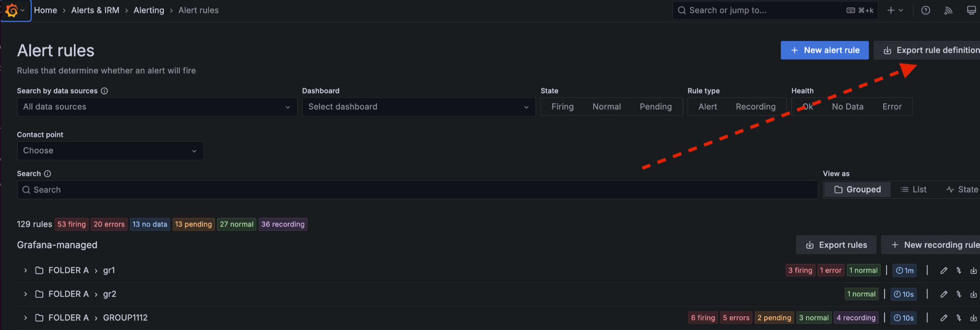This screenshot has height=330, width=980.
Task: Expand the FOLDER A gr1 group
Action: (26, 271)
